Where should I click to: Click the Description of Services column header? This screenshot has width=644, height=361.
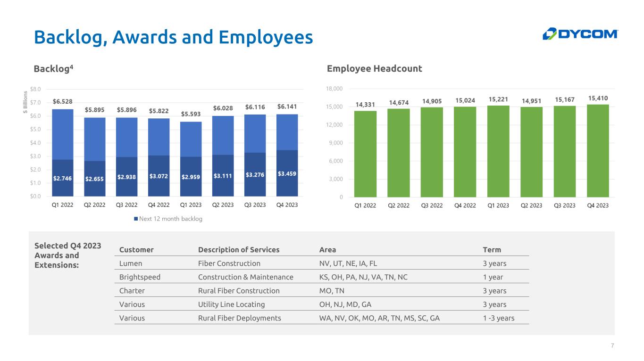point(239,250)
